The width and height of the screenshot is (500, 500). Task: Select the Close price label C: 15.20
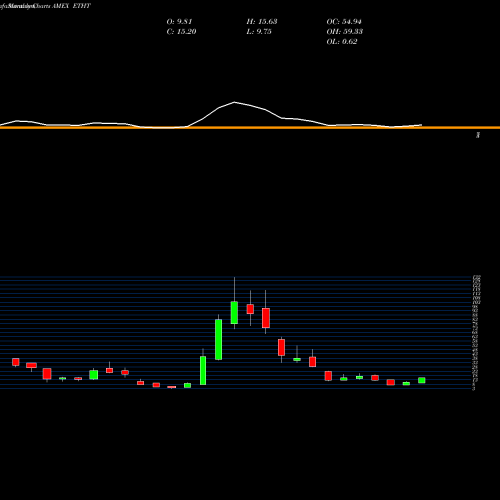click(181, 32)
